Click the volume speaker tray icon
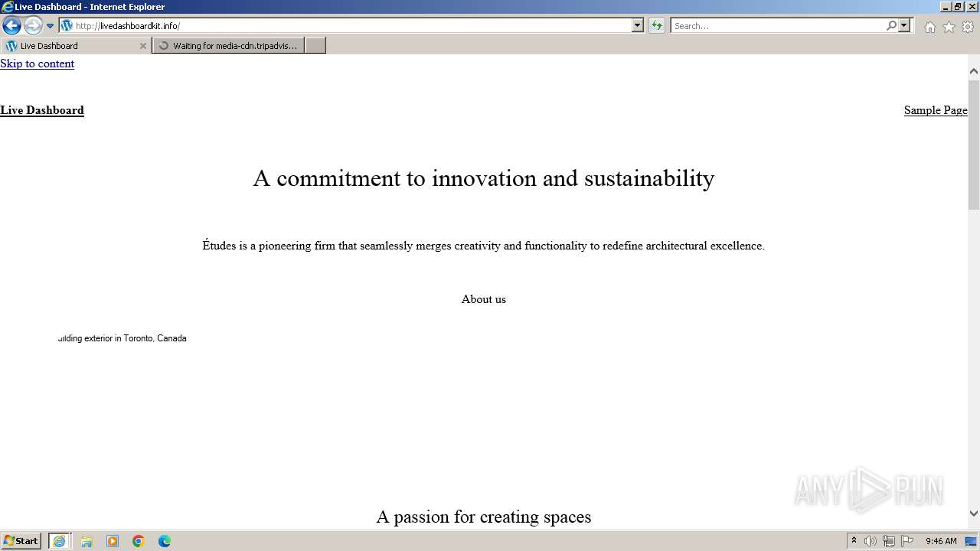The image size is (980, 551). [x=871, y=541]
